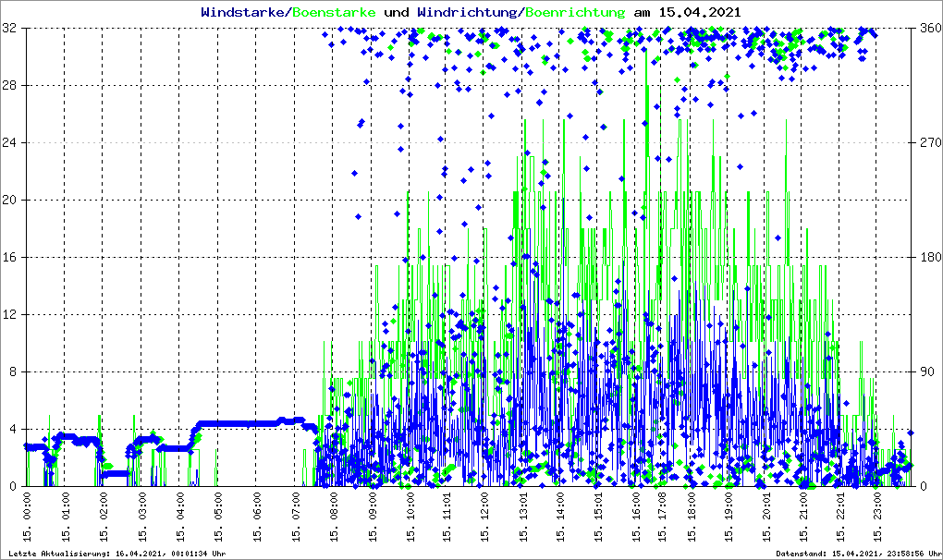Click the 'Letzte Aktualisierung' footer timestamp

(116, 554)
